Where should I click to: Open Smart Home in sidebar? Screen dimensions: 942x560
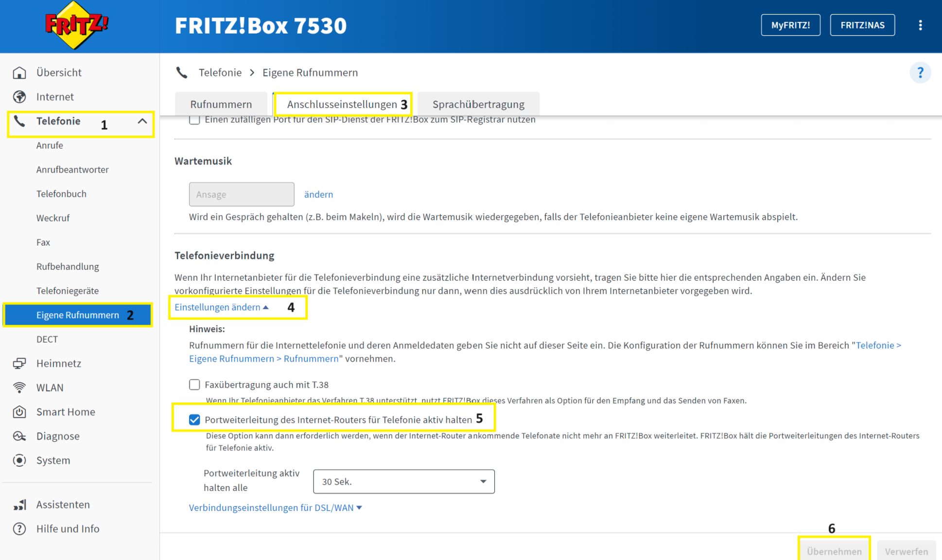[x=66, y=412]
